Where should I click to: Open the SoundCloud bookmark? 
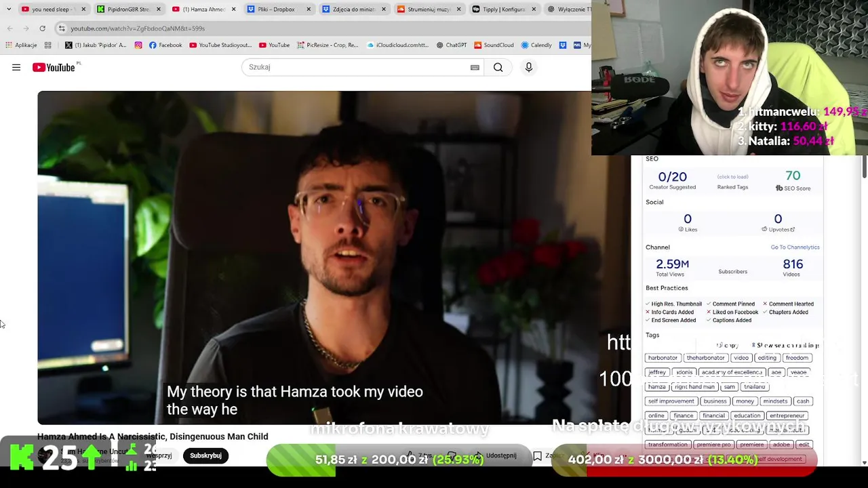coord(494,45)
